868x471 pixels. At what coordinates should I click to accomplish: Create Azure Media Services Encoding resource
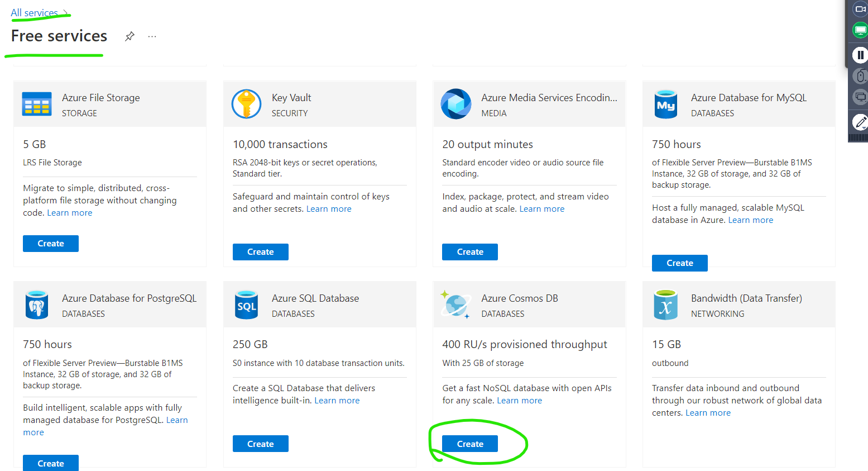click(470, 252)
